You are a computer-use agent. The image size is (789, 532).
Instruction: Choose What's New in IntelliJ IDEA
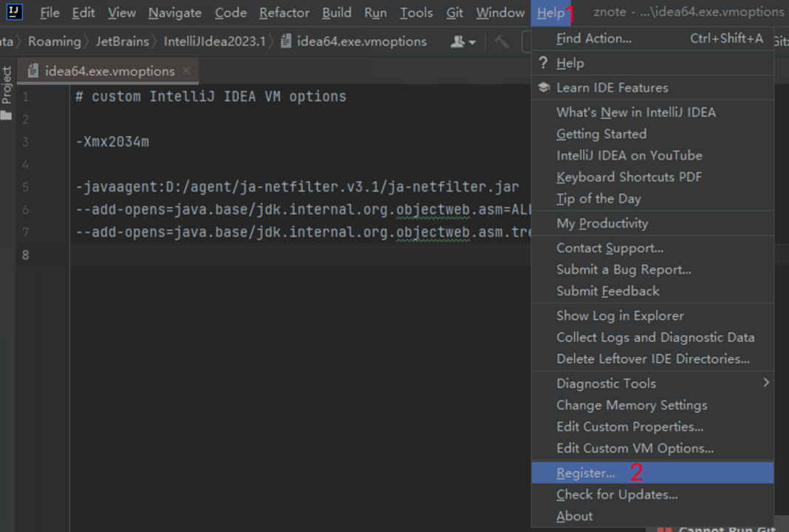[x=652, y=112]
